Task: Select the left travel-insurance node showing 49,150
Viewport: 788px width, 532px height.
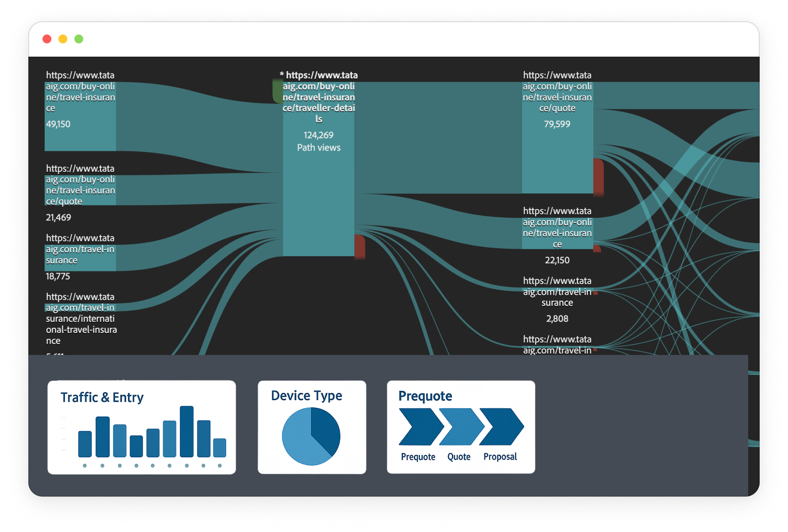Action: [80, 116]
